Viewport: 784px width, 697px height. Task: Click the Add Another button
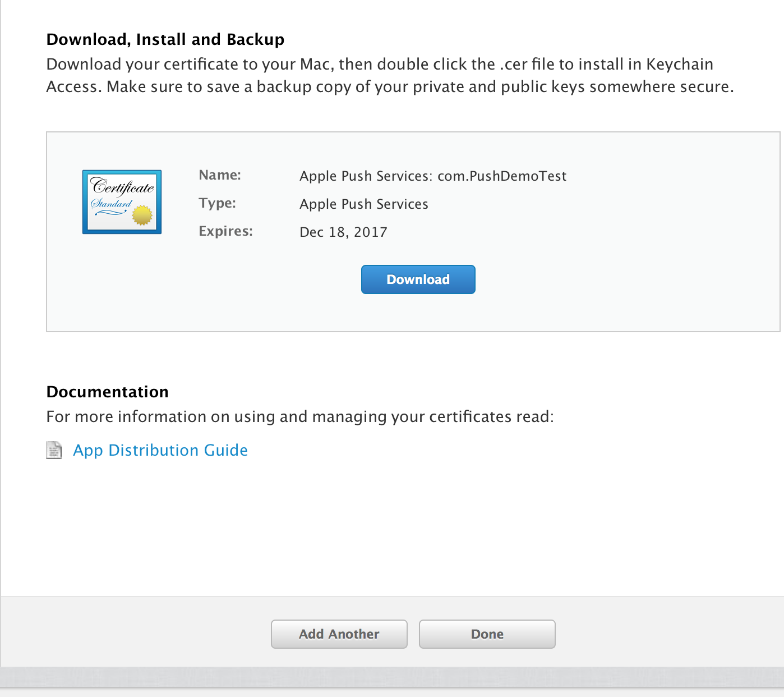pos(339,634)
